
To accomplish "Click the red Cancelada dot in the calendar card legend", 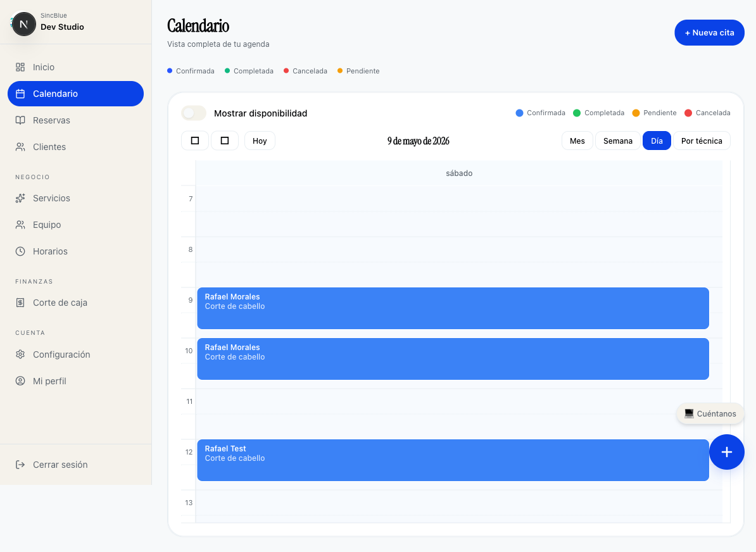I will 688,113.
